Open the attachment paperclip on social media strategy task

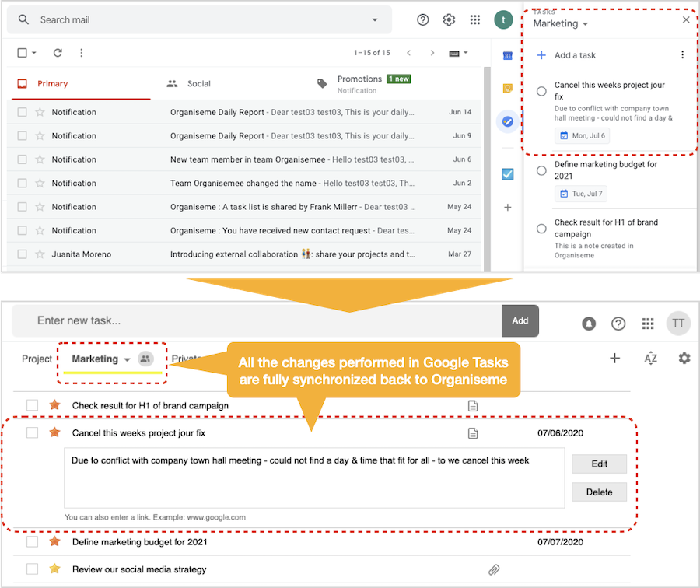click(494, 569)
